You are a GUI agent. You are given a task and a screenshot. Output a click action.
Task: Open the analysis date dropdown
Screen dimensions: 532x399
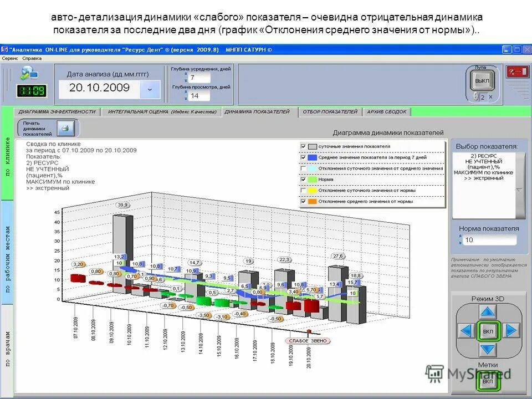[x=150, y=90]
